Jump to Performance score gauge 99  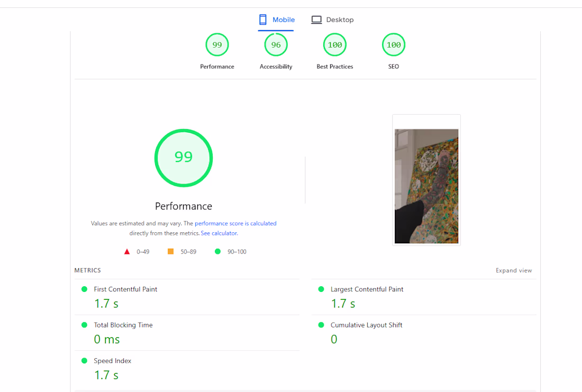coord(217,45)
